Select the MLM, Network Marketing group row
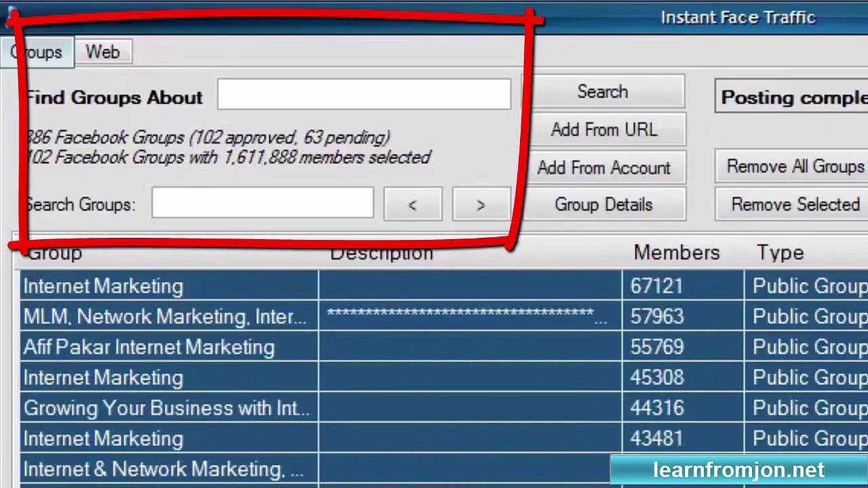The height and width of the screenshot is (488, 868). (x=443, y=317)
